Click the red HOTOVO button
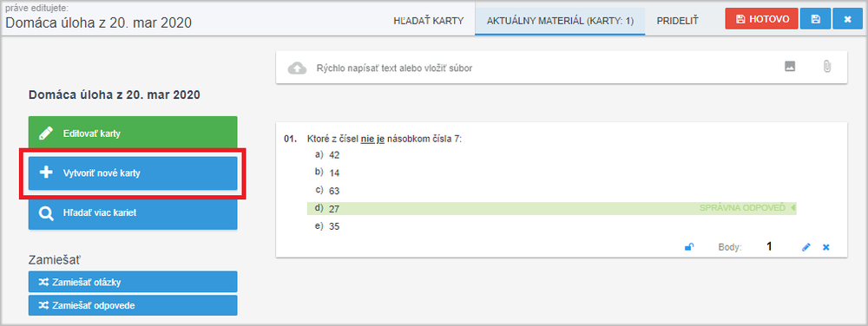Image resolution: width=868 pixels, height=326 pixels. click(x=762, y=19)
